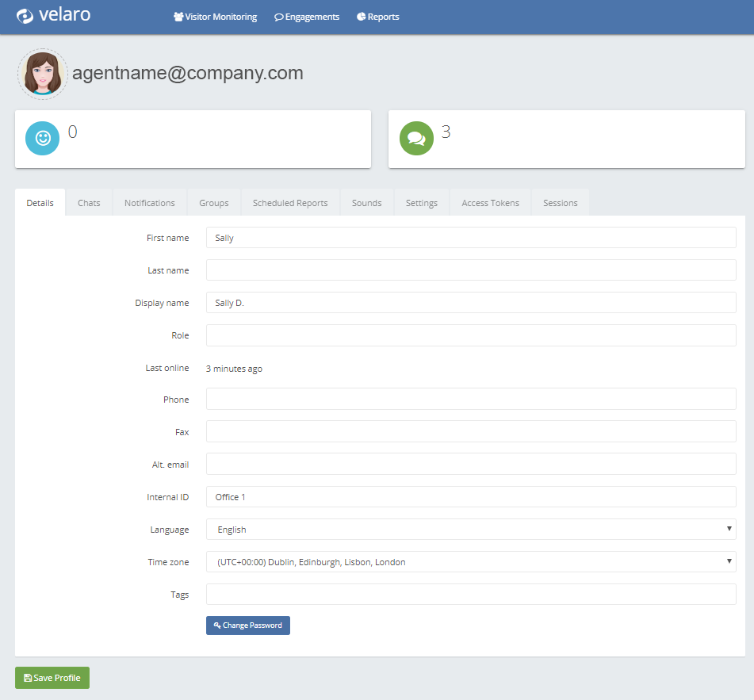Click the blue smiley face icon

coord(43,138)
